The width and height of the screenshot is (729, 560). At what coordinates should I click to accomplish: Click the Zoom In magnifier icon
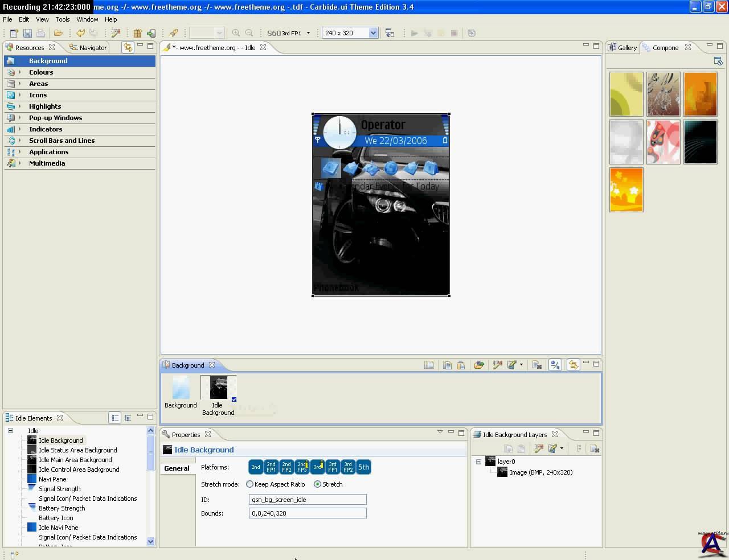[236, 33]
